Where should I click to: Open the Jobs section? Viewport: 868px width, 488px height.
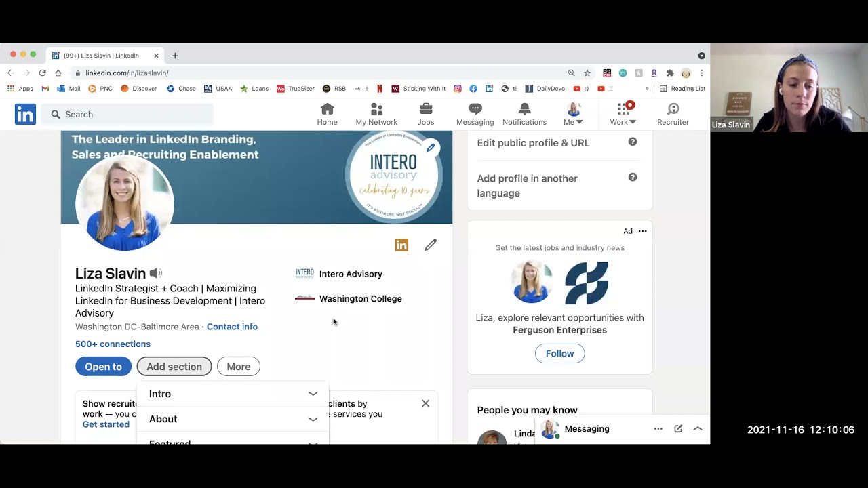point(426,114)
